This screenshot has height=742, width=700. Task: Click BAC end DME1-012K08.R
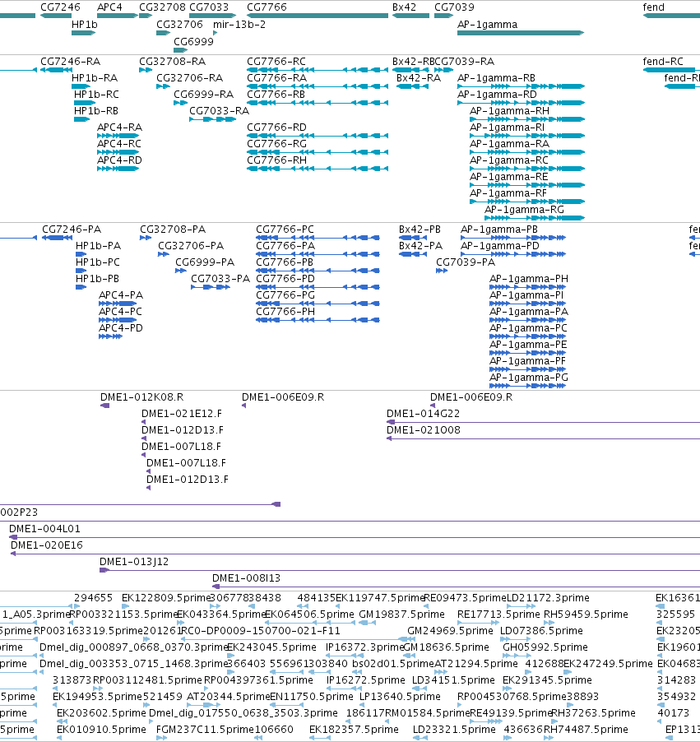[x=141, y=397]
